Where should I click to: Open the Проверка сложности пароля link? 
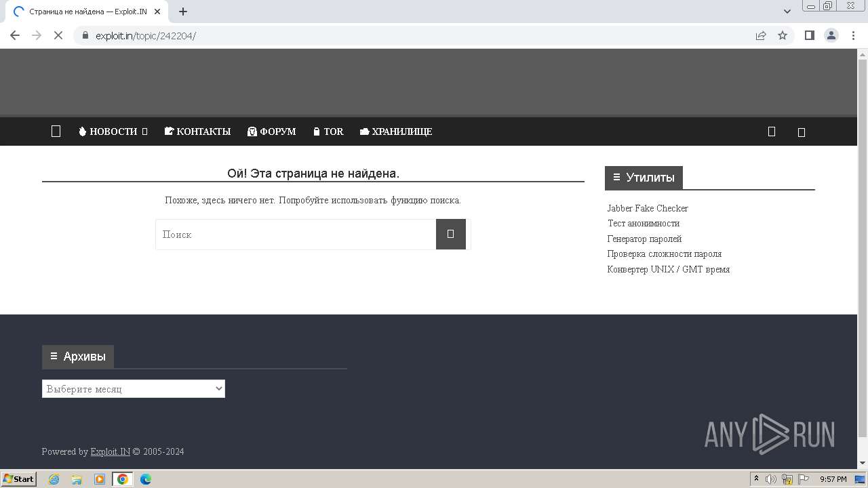click(x=665, y=253)
